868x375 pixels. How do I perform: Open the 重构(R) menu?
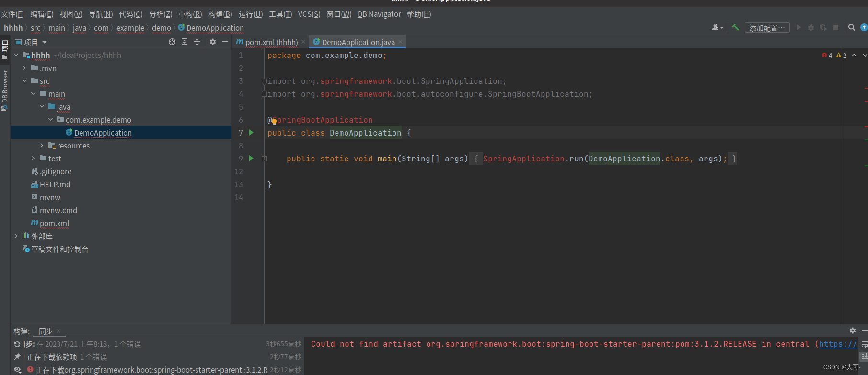[x=190, y=14]
